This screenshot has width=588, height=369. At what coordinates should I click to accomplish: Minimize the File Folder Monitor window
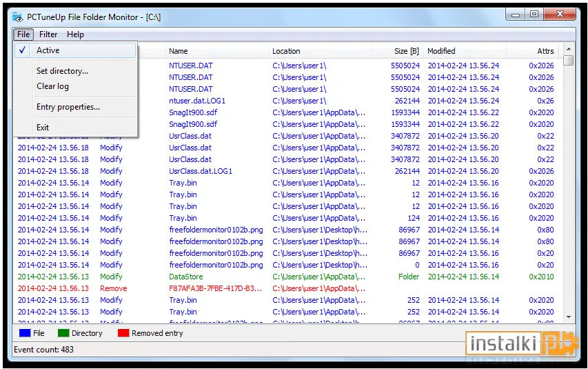point(516,14)
